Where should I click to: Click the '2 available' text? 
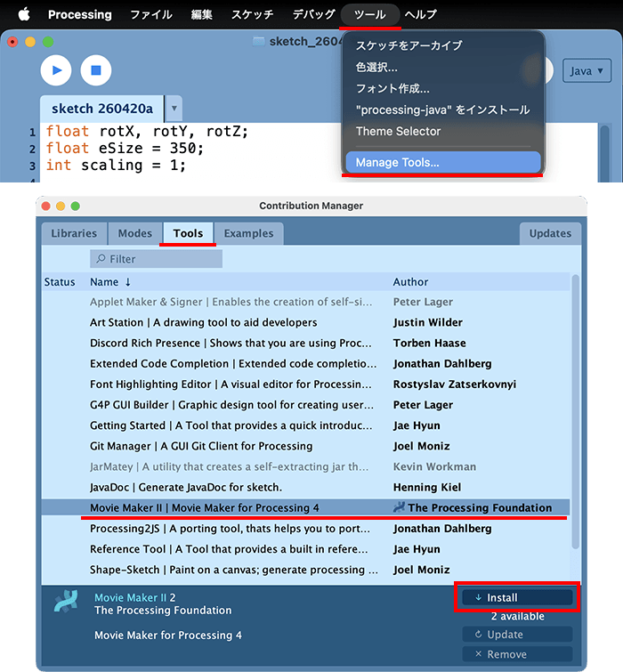click(518, 616)
